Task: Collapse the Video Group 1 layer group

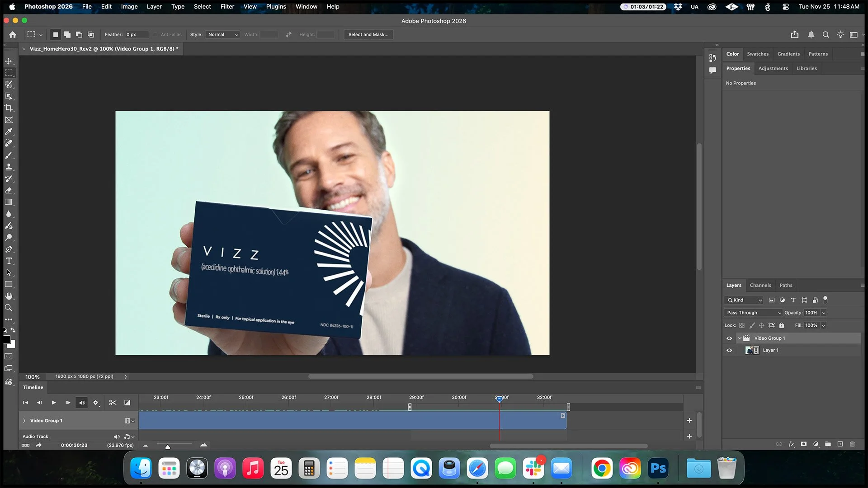Action: (x=740, y=338)
